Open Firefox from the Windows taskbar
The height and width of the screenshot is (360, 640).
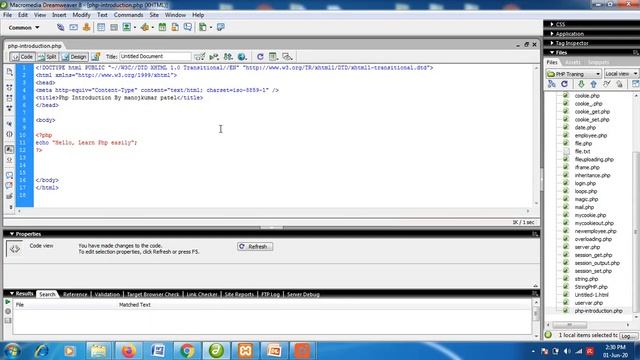128,351
